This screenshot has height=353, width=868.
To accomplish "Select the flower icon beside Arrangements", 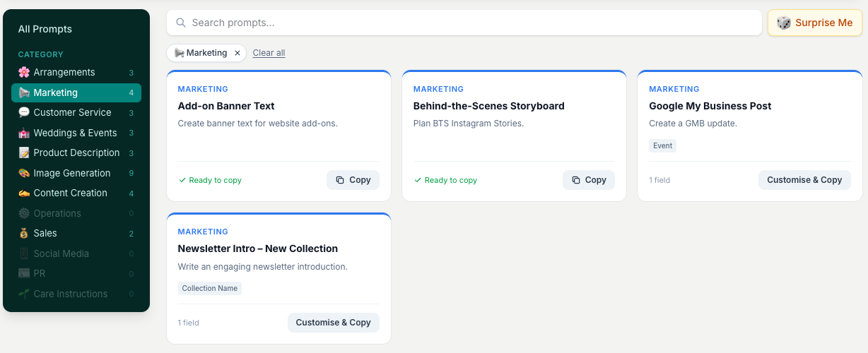I will pos(24,72).
